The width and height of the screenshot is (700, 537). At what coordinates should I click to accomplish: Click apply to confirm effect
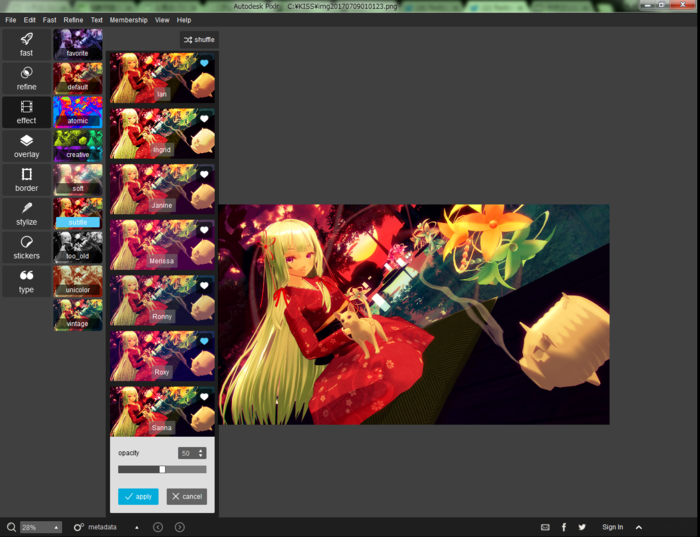138,496
